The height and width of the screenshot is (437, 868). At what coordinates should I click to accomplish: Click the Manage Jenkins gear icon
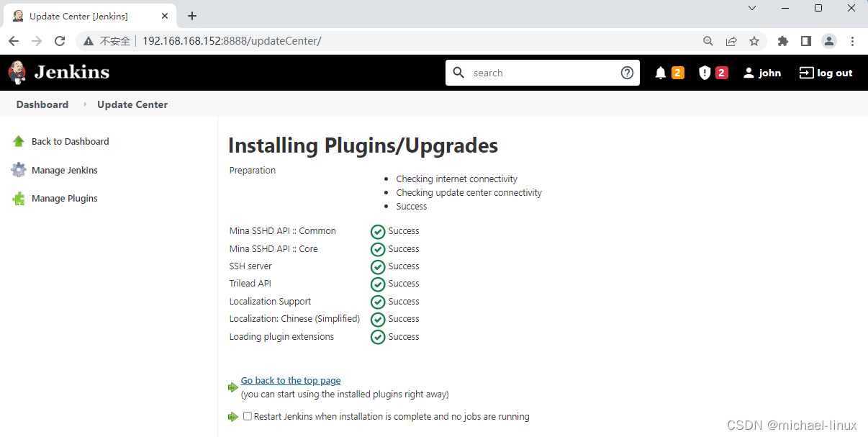point(19,170)
